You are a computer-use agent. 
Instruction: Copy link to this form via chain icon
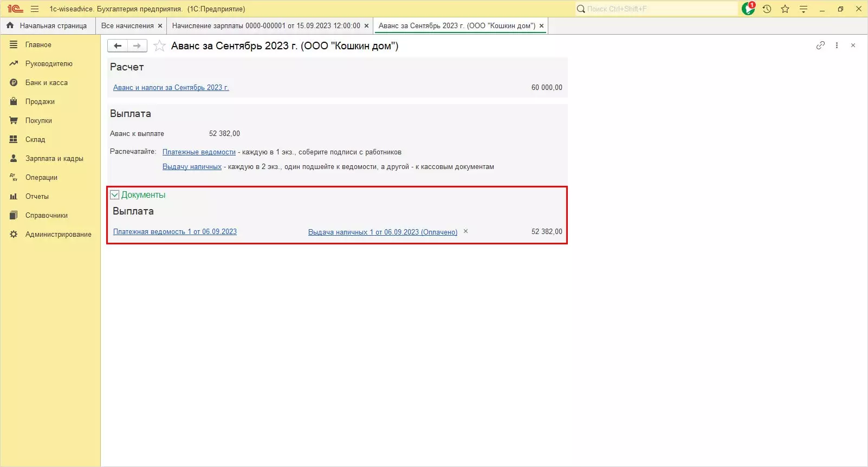(x=820, y=46)
